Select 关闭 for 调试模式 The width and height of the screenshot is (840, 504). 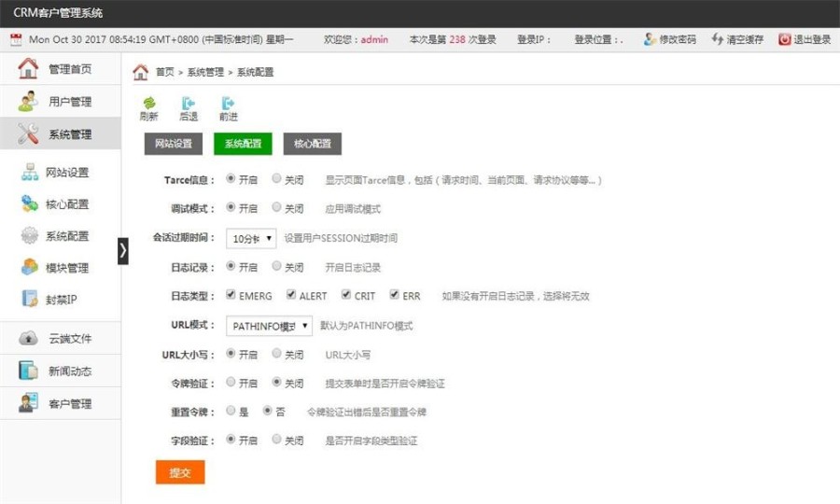276,208
